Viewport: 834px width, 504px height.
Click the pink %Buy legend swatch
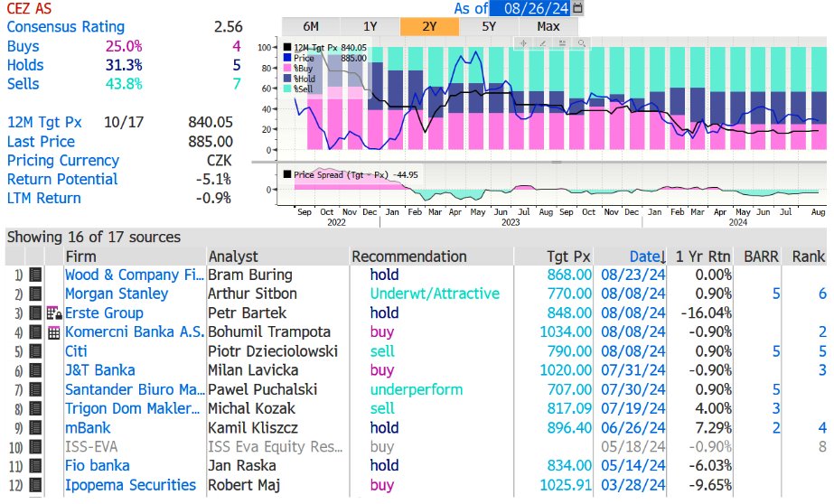(x=287, y=68)
